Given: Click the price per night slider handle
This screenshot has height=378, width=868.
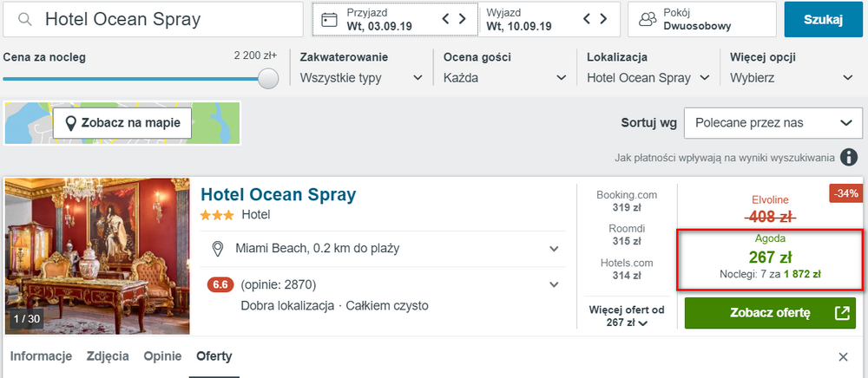Looking at the screenshot, I should (x=268, y=79).
